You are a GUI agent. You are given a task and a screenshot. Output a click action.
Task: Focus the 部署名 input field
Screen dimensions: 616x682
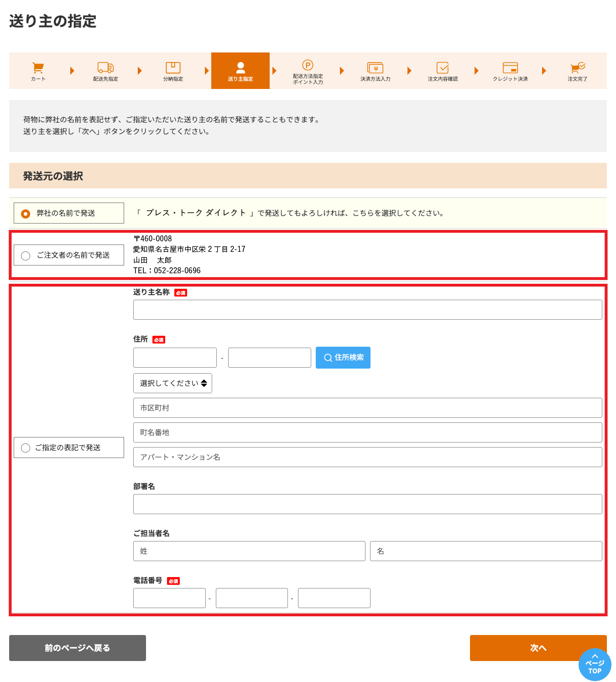(368, 504)
